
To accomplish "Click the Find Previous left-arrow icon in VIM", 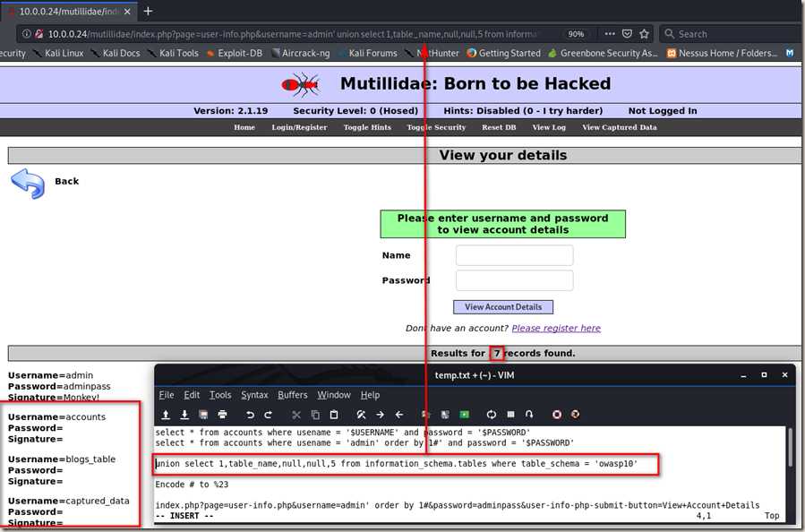I will click(398, 415).
